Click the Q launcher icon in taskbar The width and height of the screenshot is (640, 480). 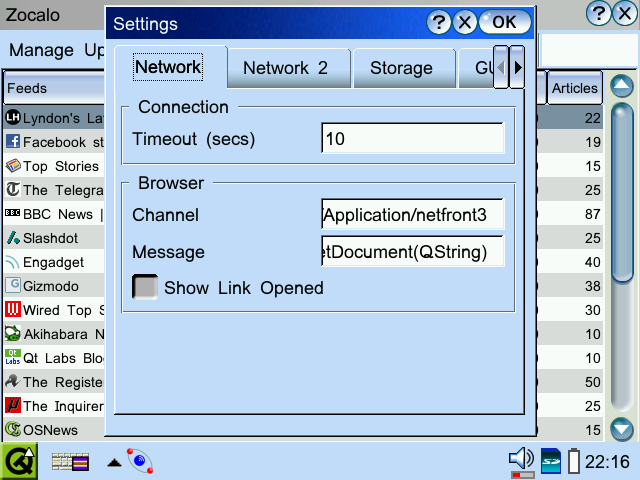pos(19,461)
